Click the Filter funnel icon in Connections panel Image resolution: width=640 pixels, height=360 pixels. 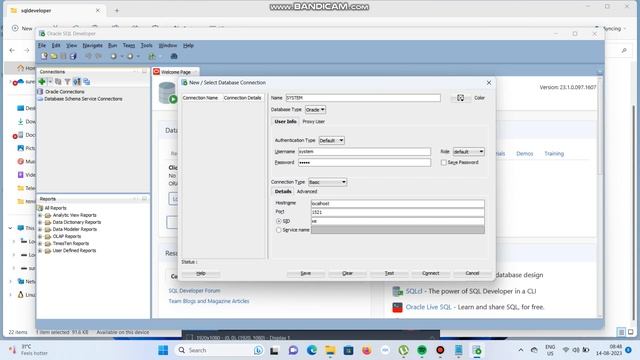tap(67, 82)
